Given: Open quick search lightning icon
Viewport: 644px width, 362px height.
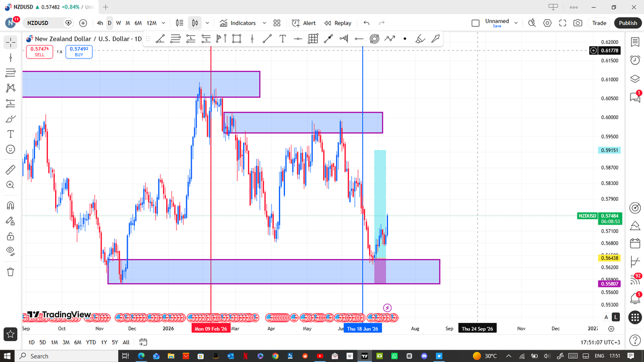Looking at the screenshot, I should pyautogui.click(x=532, y=23).
